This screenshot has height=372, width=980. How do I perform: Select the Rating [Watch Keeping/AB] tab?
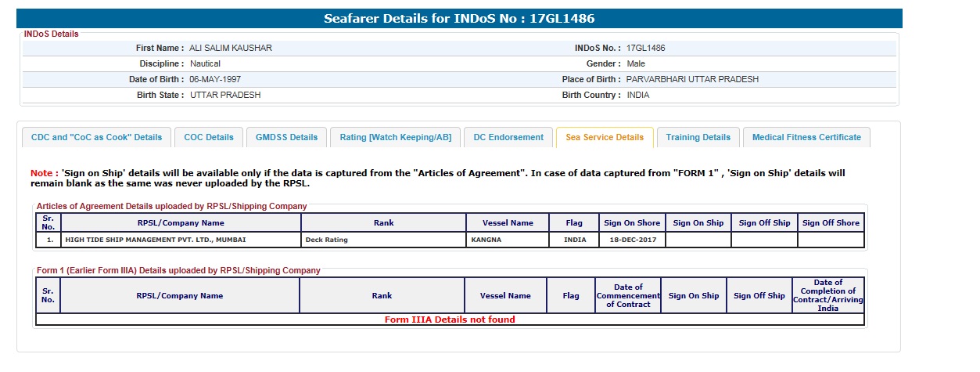(395, 137)
